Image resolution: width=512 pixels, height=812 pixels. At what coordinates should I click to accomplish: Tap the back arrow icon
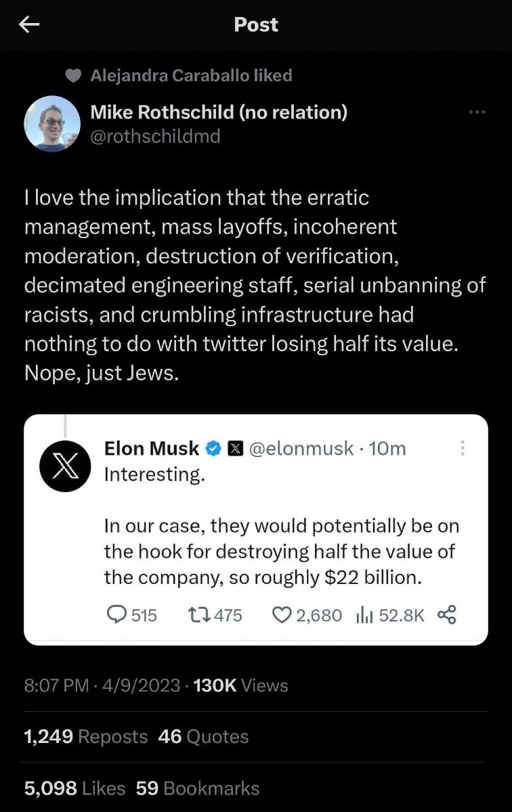click(x=29, y=25)
